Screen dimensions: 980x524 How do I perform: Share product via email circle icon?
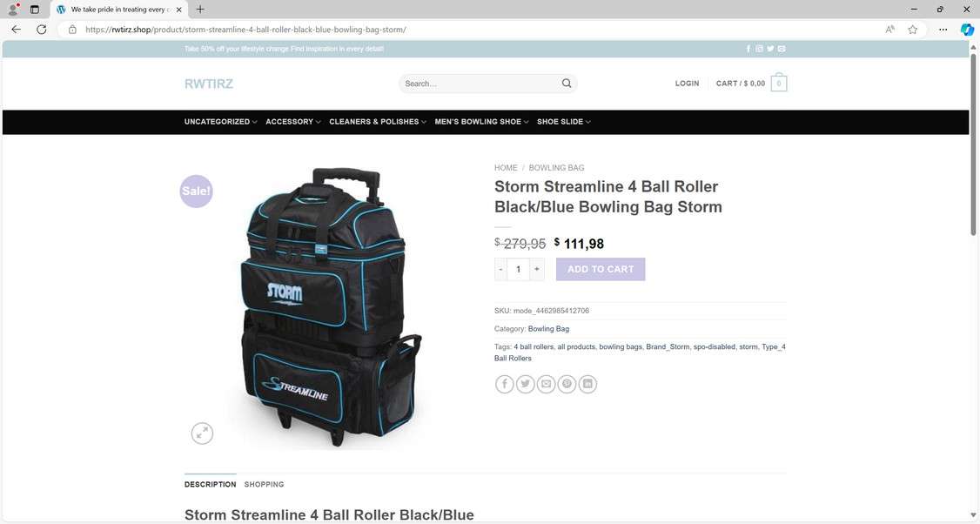546,384
